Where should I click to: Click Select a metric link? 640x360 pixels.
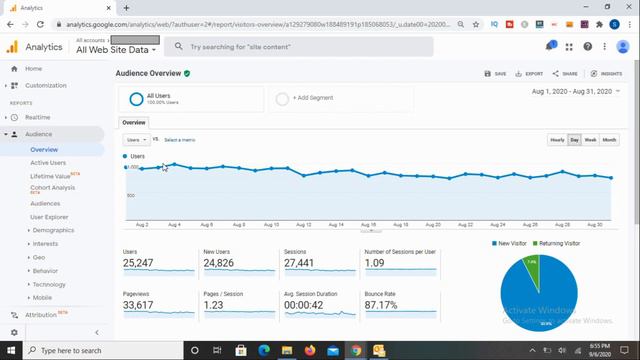(x=180, y=140)
